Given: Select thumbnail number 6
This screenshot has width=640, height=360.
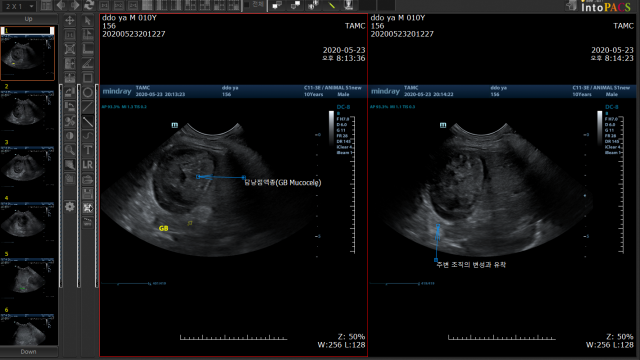Looking at the screenshot, I should [x=28, y=327].
